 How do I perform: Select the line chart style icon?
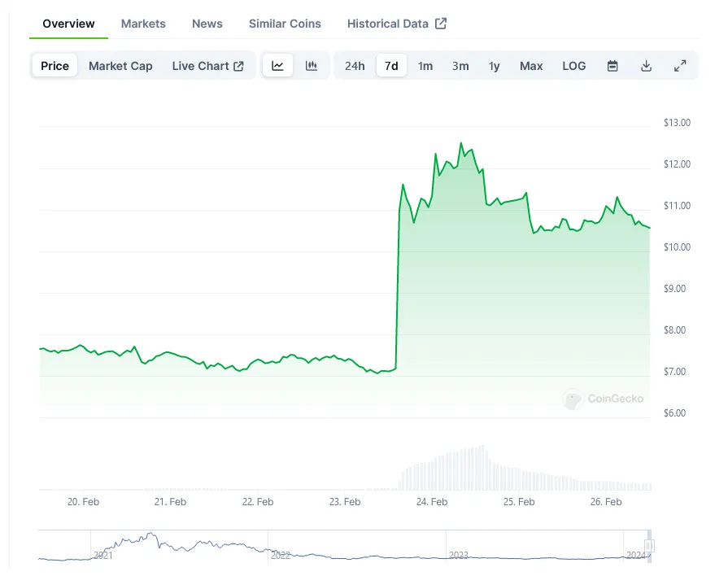(x=277, y=66)
